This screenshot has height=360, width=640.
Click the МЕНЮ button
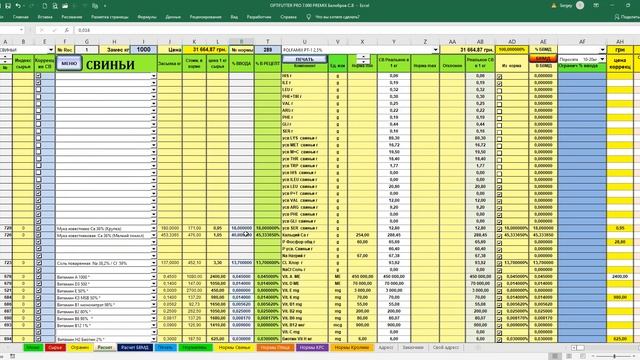[x=69, y=63]
